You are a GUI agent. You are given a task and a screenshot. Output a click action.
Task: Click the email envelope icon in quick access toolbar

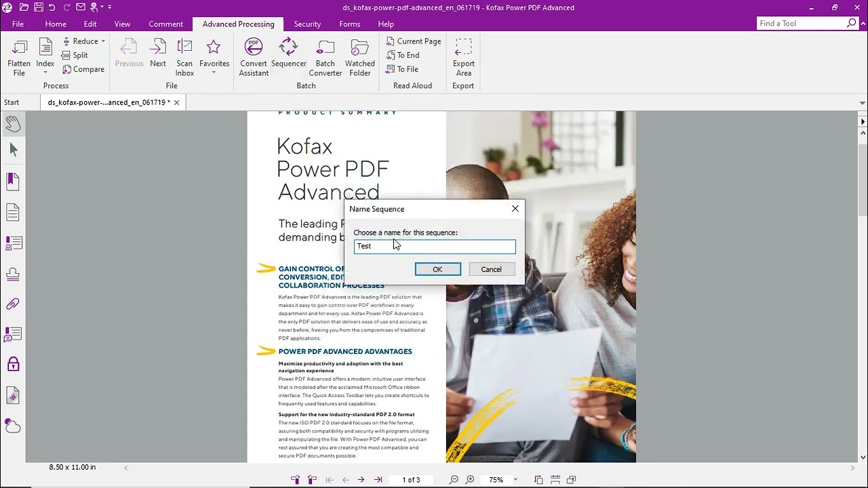pyautogui.click(x=81, y=7)
